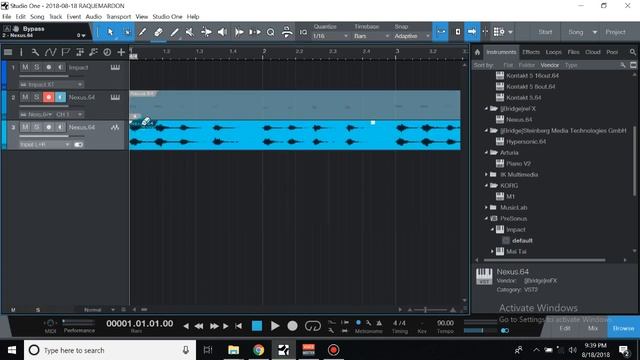Open the Mix console button
Viewport: 640px width, 360px height.
point(593,328)
